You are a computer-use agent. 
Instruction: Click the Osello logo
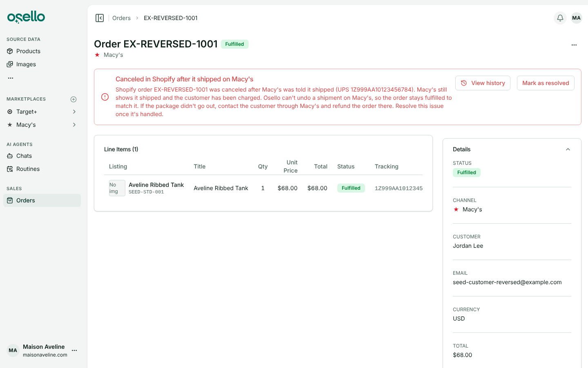(26, 17)
